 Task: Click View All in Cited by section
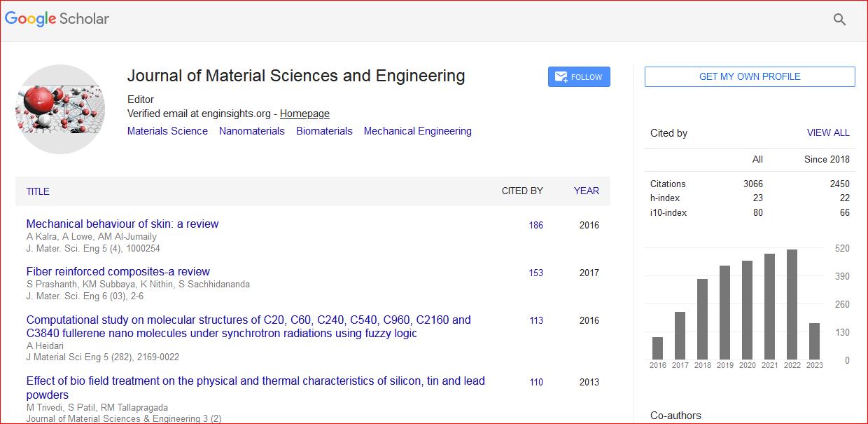[827, 132]
